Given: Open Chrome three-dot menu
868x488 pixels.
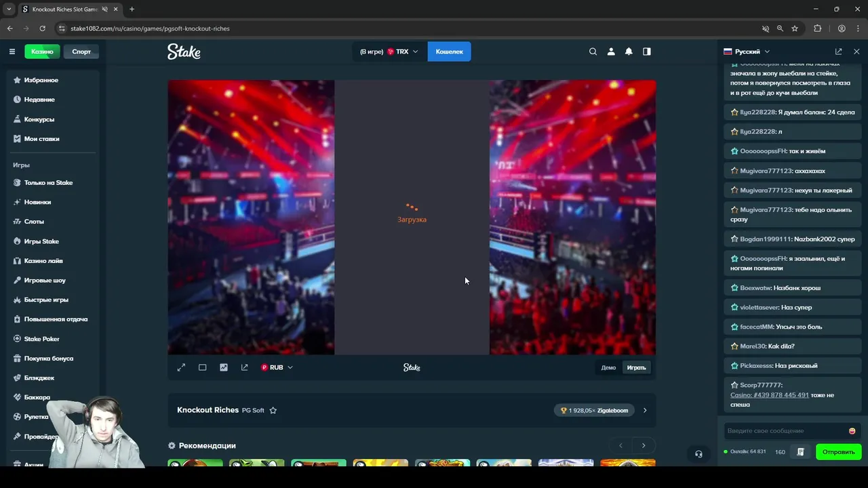Looking at the screenshot, I should (858, 28).
